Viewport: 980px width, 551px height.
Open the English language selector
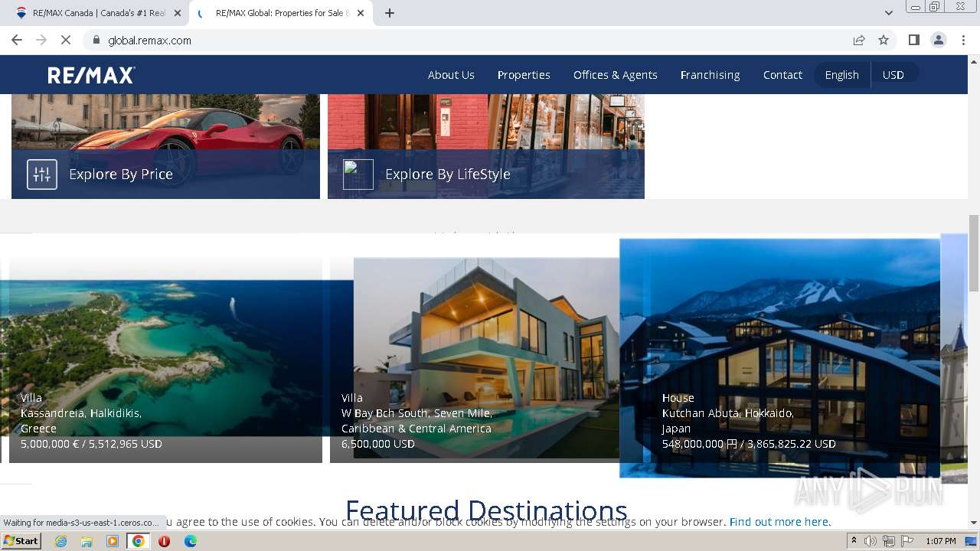point(841,75)
